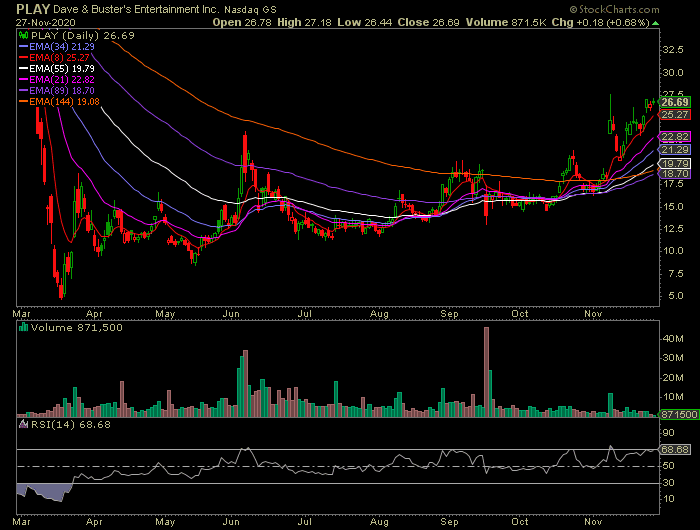This screenshot has height=530, width=700.
Task: Click the RSI indicator icon
Action: [x=24, y=424]
